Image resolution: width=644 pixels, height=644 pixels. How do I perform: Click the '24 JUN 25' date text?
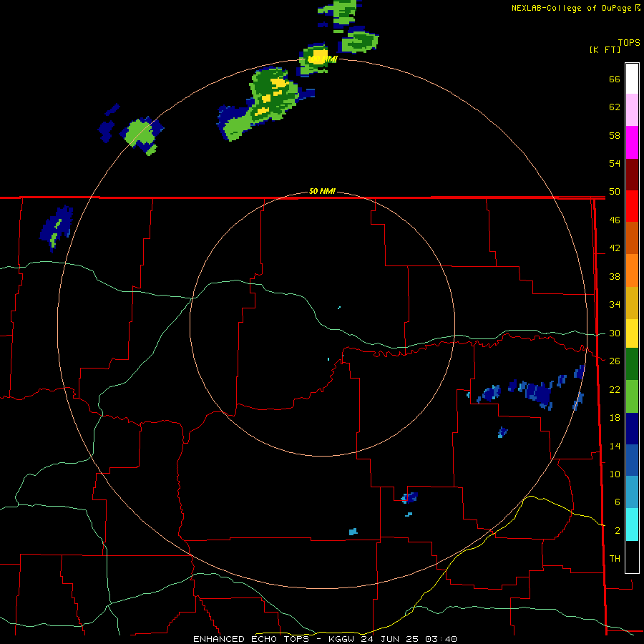pyautogui.click(x=390, y=639)
